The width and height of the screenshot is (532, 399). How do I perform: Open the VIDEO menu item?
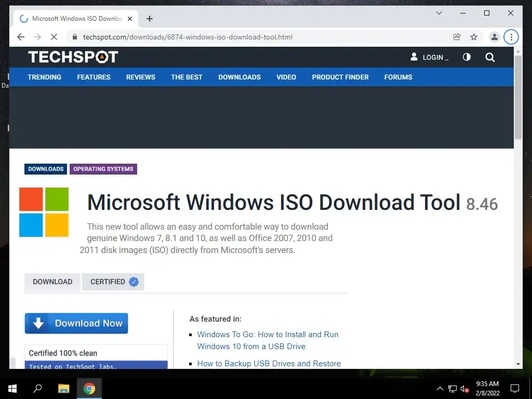pyautogui.click(x=286, y=77)
